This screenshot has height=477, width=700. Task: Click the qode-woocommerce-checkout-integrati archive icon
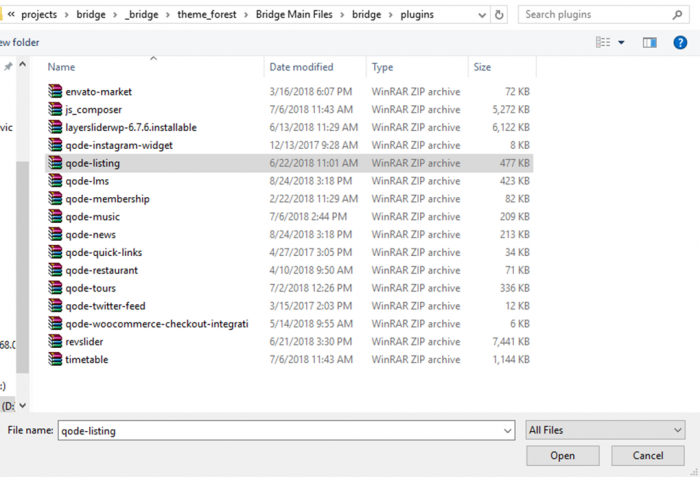pyautogui.click(x=55, y=323)
